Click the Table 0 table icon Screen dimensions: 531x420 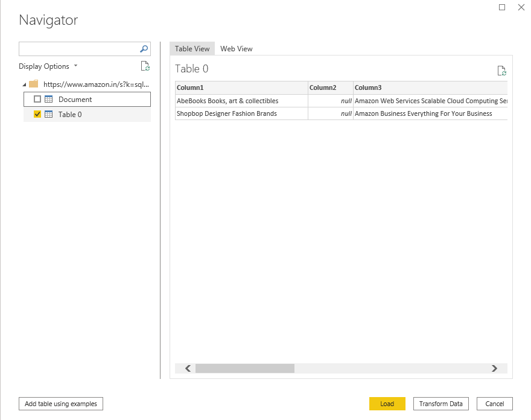coord(49,114)
